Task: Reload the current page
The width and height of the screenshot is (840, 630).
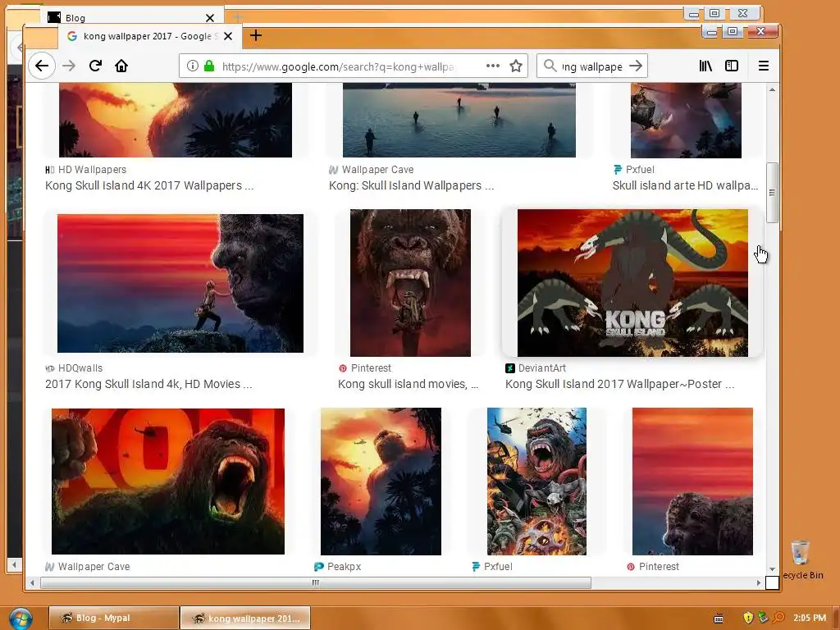Action: [95, 66]
